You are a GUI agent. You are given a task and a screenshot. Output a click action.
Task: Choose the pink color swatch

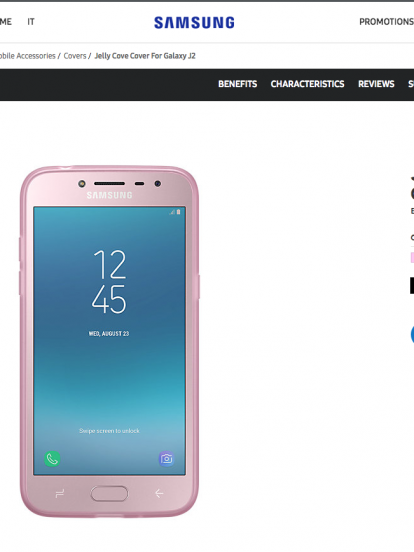click(412, 258)
